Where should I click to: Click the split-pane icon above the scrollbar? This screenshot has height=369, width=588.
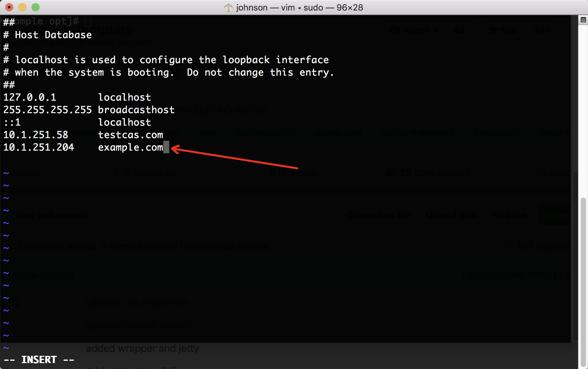583,20
